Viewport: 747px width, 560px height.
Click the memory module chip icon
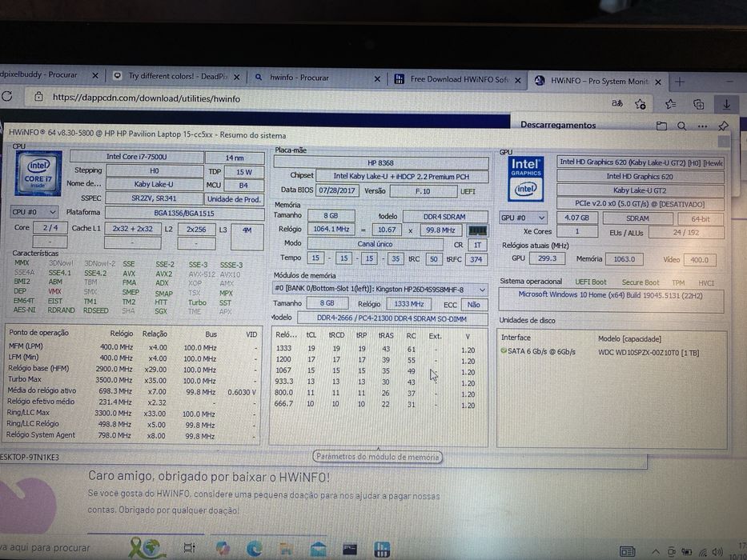point(477,230)
